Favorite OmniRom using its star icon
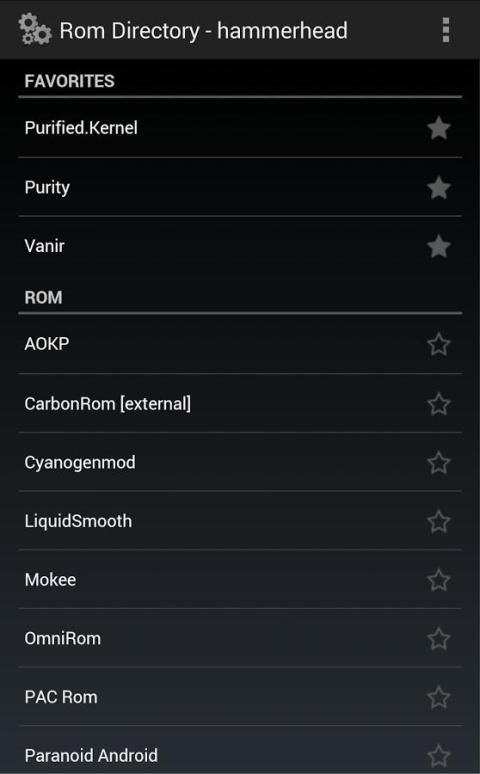 (x=439, y=639)
